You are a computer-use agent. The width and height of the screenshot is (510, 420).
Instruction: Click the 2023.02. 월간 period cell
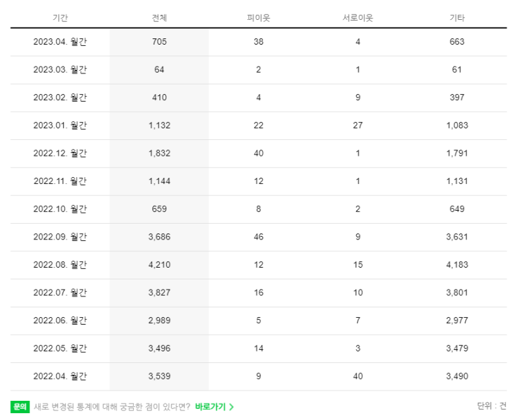click(x=60, y=97)
